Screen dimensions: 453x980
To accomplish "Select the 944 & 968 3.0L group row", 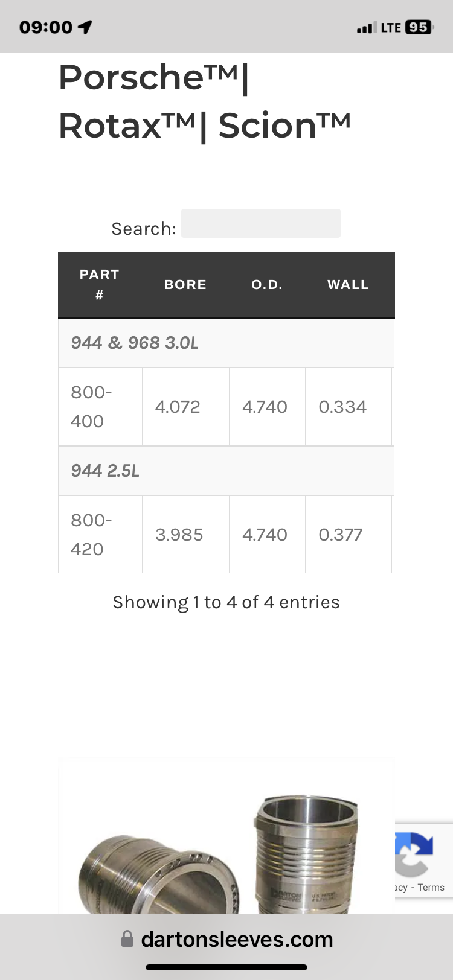I will tap(226, 343).
